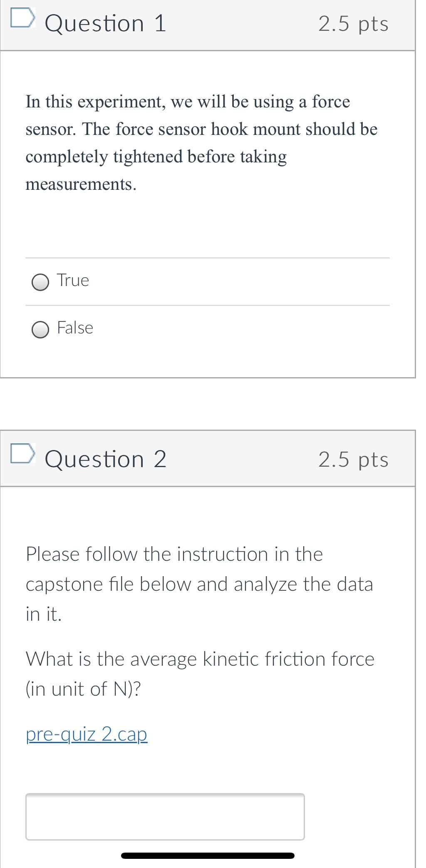
Task: Download pre-quiz 2.cap capstone file
Action: tap(86, 734)
